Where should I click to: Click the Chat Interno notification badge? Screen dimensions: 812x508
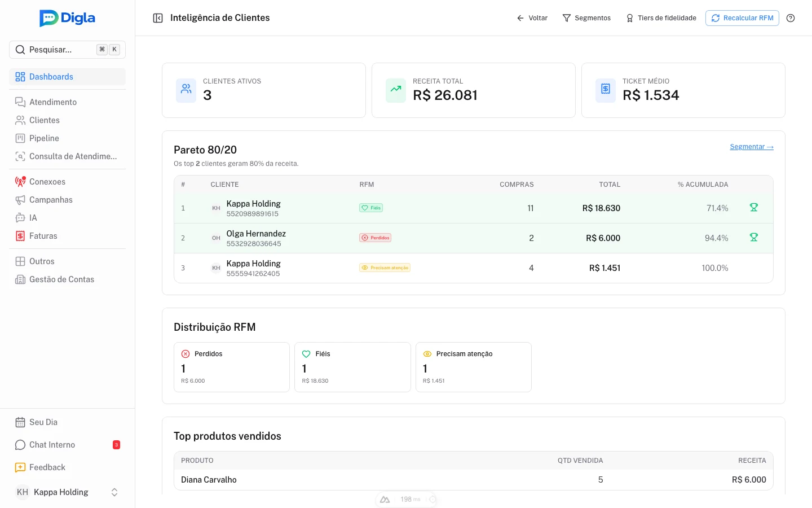[116, 445]
